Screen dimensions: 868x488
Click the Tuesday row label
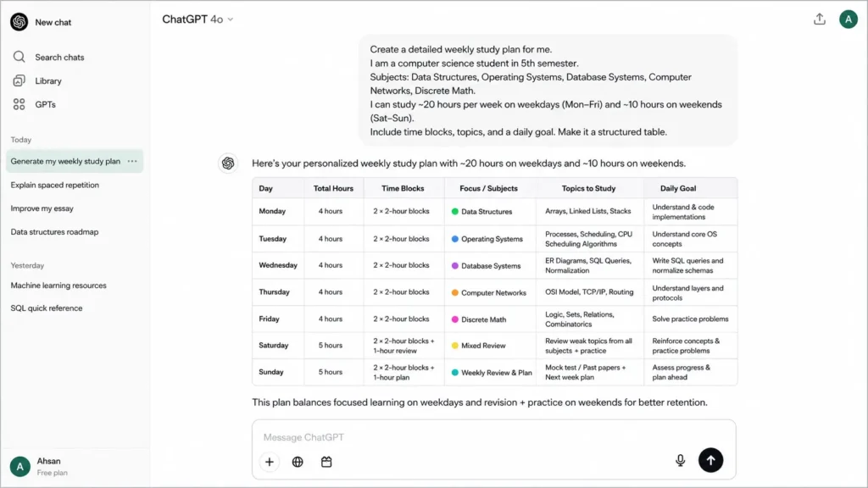pyautogui.click(x=273, y=238)
